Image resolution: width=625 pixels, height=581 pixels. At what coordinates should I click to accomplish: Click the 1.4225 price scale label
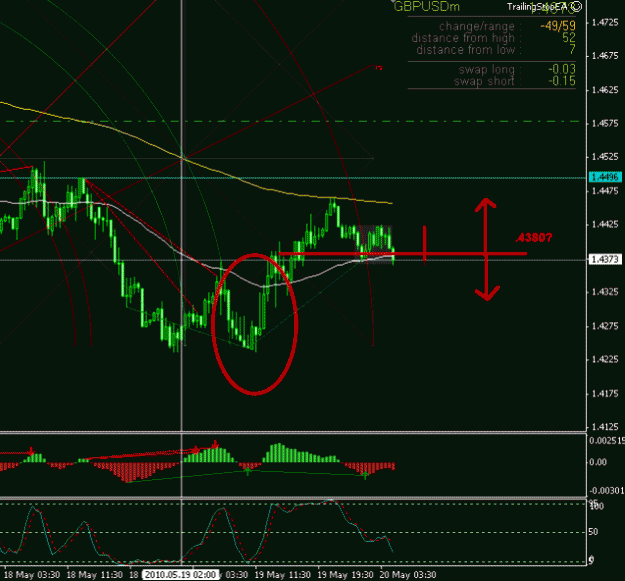tap(605, 359)
